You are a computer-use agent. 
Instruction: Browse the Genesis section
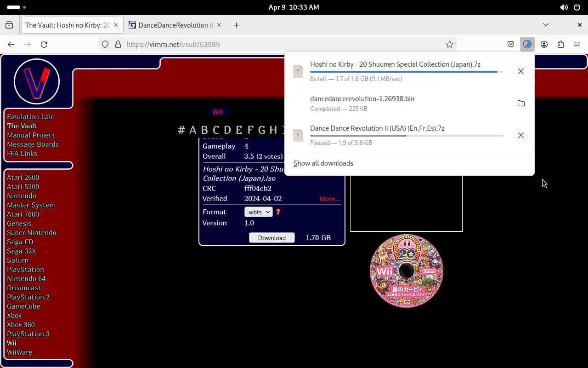(x=19, y=224)
